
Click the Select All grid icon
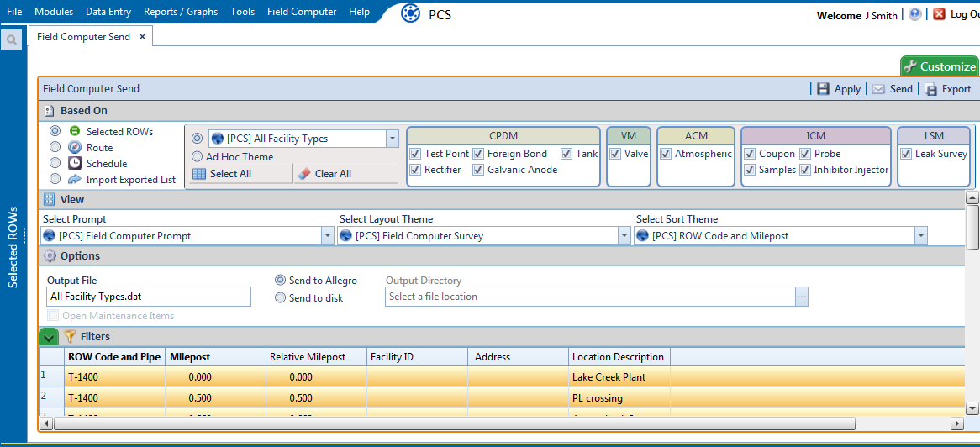click(198, 174)
